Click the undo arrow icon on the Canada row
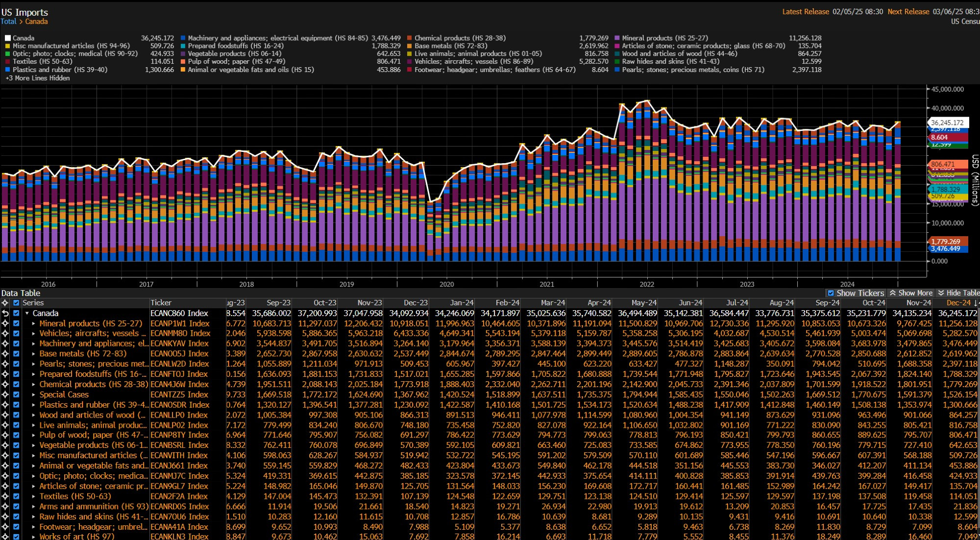Viewport: 980px width, 540px height. click(x=5, y=313)
